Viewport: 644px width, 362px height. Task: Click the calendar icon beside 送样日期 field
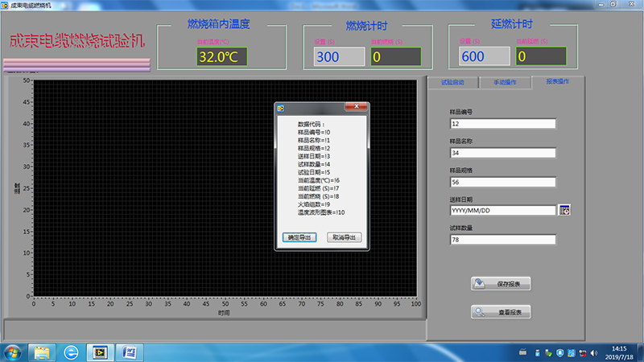click(x=565, y=210)
